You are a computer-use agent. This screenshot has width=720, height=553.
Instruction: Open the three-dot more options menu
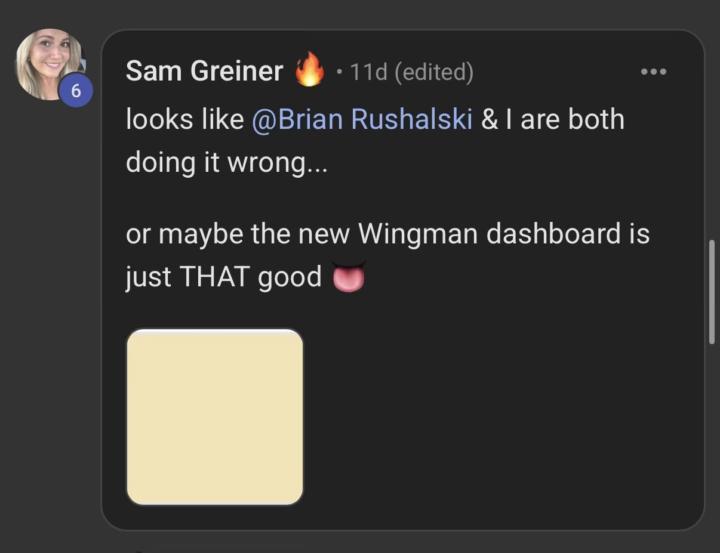click(653, 72)
